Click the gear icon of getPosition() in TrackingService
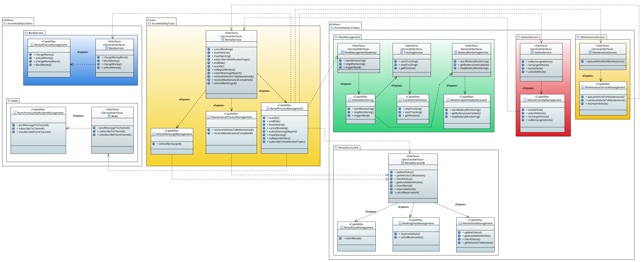The image size is (644, 262). 395,68
